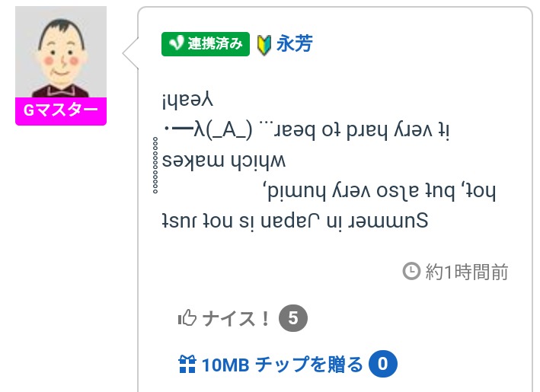Click the green 連携済み badge text
Image resolution: width=540 pixels, height=392 pixels.
point(216,44)
